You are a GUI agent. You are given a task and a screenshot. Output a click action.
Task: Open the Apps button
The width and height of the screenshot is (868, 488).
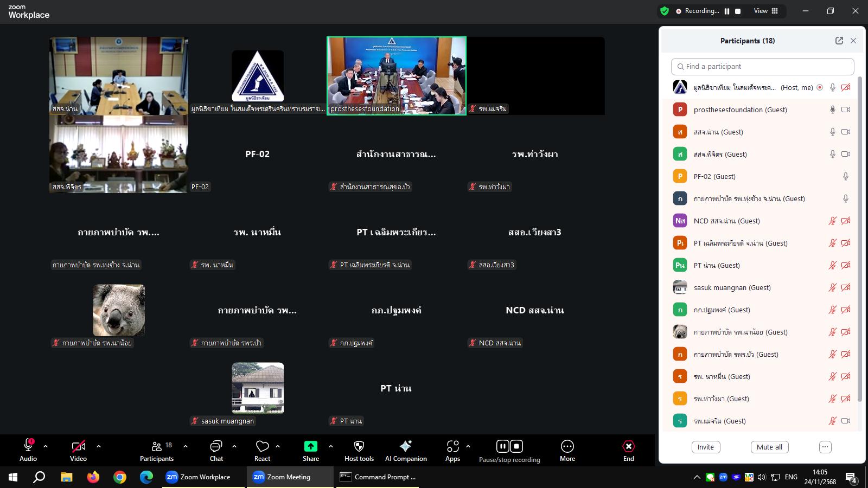(453, 451)
